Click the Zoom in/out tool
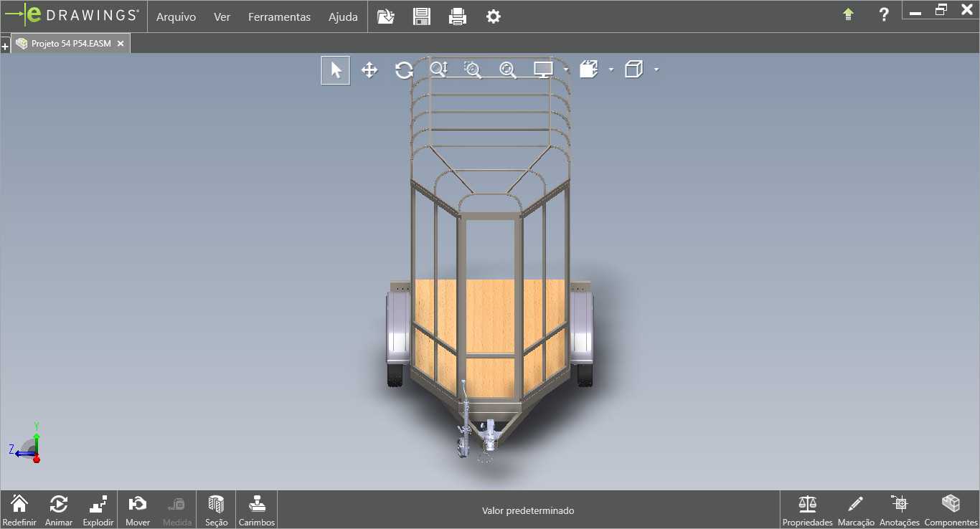 click(438, 70)
